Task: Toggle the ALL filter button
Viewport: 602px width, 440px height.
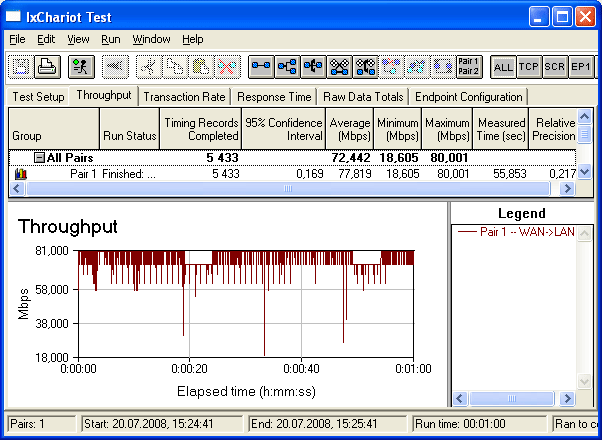Action: tap(503, 67)
